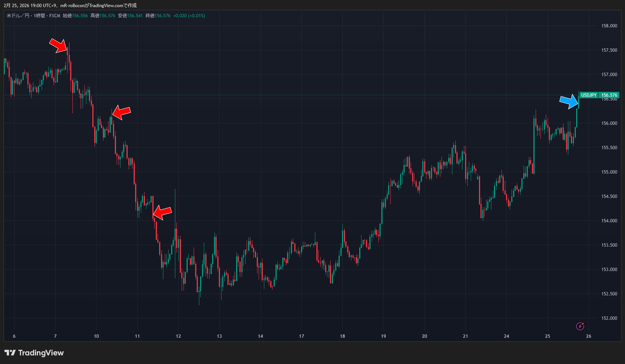Click the middle red arrow near 156.000
The image size is (625, 364).
(122, 112)
